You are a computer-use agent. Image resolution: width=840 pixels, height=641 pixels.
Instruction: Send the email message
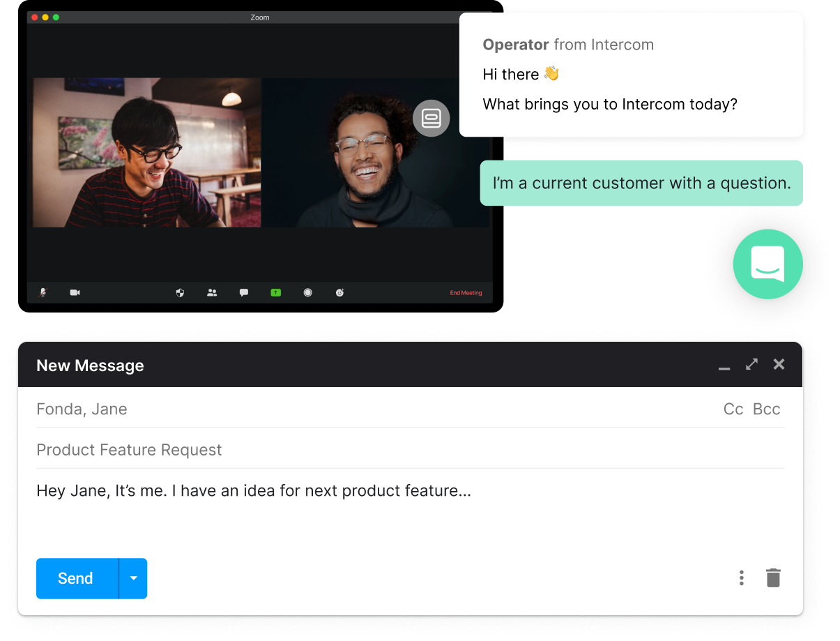tap(77, 578)
